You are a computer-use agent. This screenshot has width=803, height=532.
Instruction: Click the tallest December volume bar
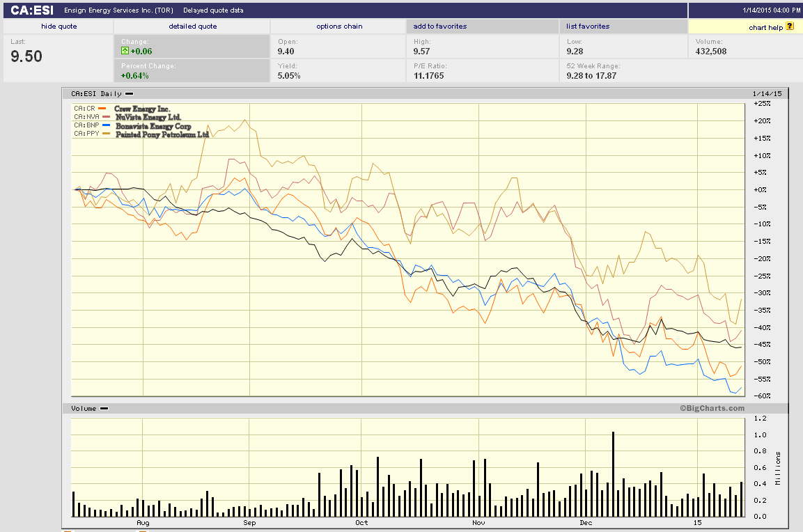[x=613, y=474]
